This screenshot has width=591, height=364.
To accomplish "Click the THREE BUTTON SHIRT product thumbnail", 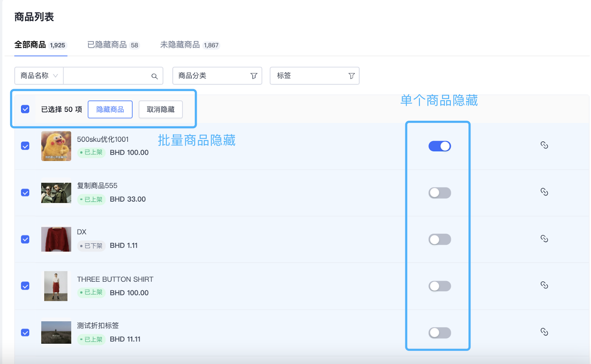I will [56, 286].
